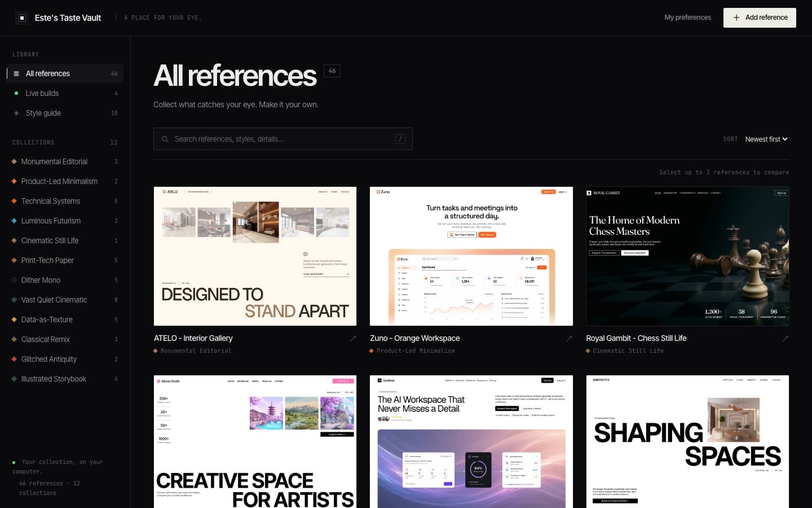Select the Dither Mono collection
This screenshot has width=812, height=508.
(65, 280)
